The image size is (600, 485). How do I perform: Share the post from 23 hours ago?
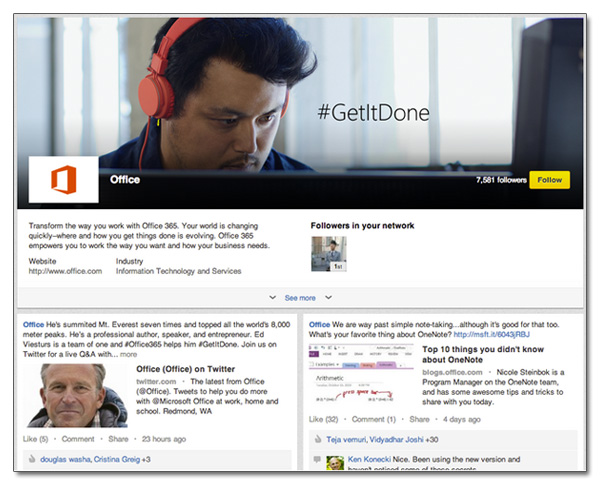(x=118, y=439)
